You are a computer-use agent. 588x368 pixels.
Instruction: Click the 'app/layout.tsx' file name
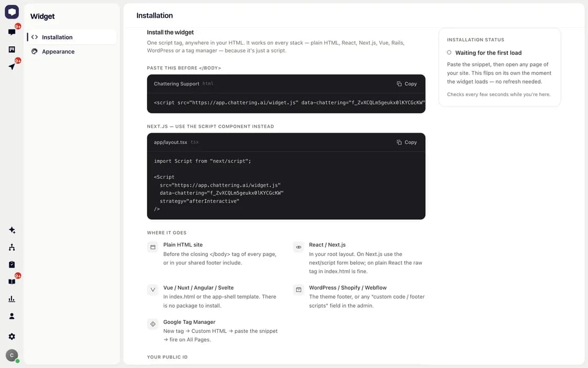point(170,142)
